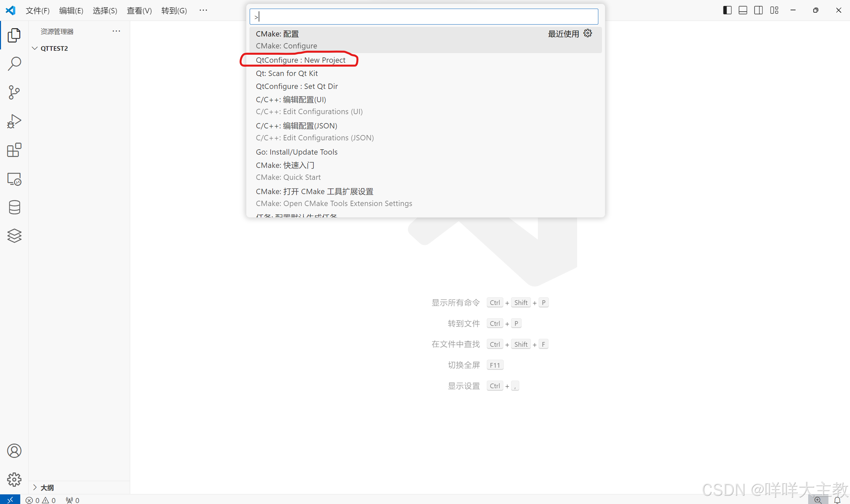Open the Extensions view
The height and width of the screenshot is (504, 850).
point(14,150)
